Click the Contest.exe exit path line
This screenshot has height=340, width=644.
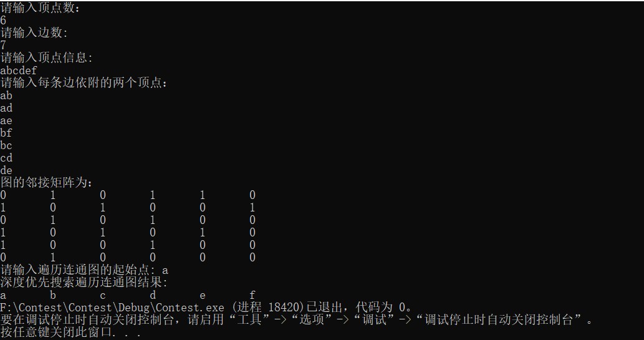coord(206,307)
